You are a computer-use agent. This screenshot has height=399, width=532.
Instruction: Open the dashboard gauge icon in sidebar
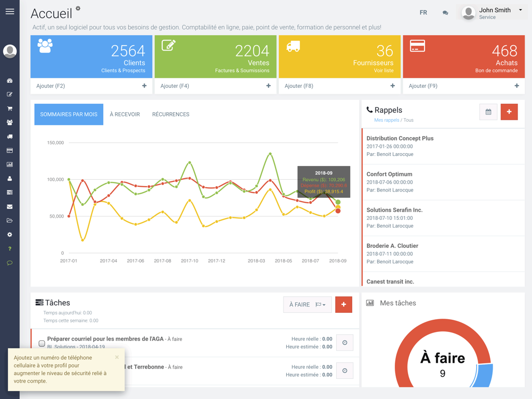pyautogui.click(x=10, y=81)
